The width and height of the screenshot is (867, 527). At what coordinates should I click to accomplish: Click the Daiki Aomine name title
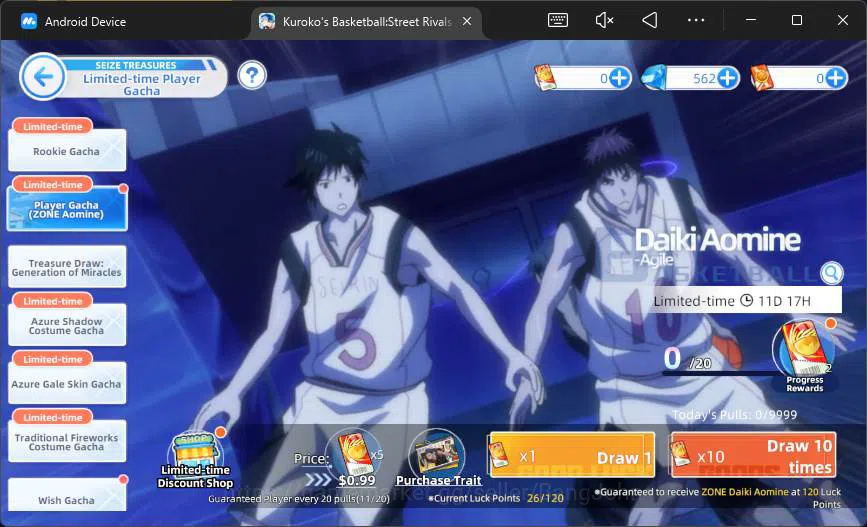click(x=717, y=241)
